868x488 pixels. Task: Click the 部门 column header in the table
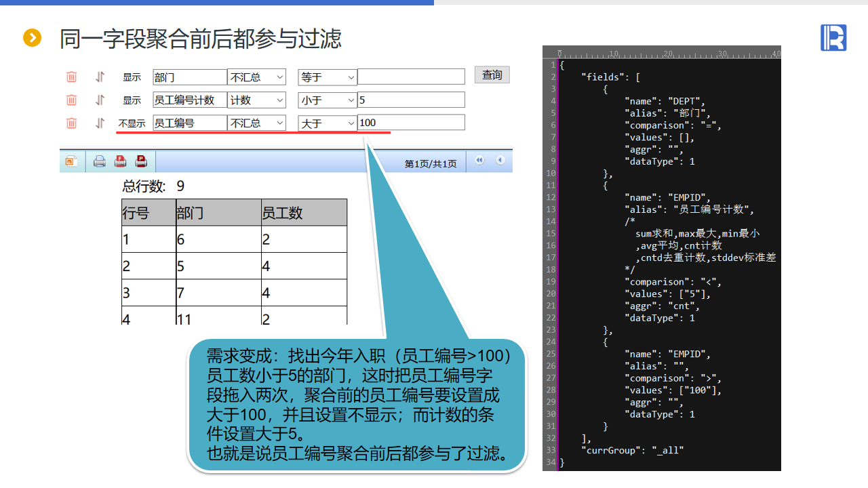(x=218, y=213)
